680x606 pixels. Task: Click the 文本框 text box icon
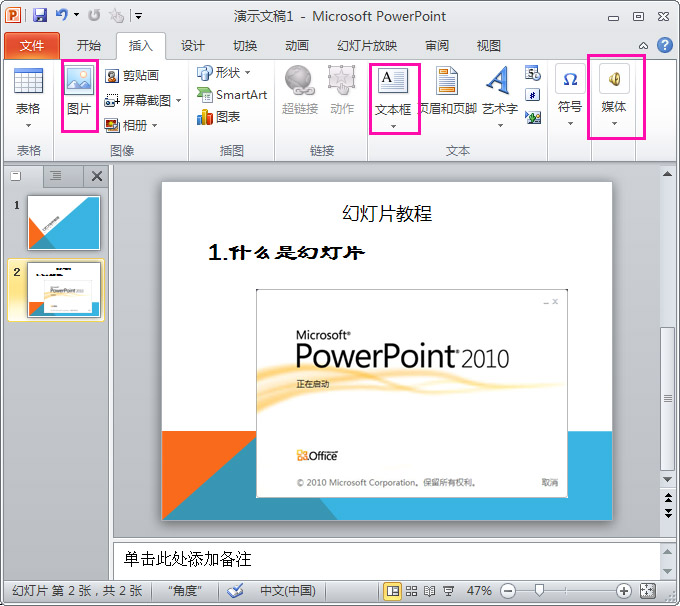(x=393, y=81)
